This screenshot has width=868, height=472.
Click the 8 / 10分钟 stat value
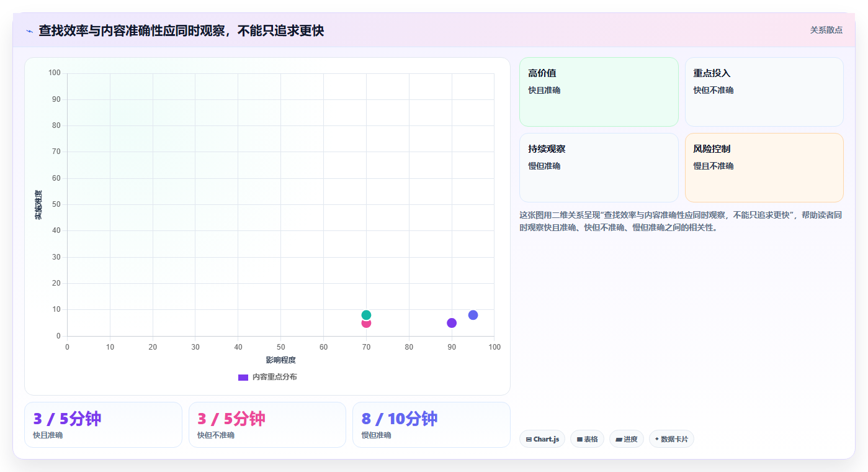(x=400, y=419)
